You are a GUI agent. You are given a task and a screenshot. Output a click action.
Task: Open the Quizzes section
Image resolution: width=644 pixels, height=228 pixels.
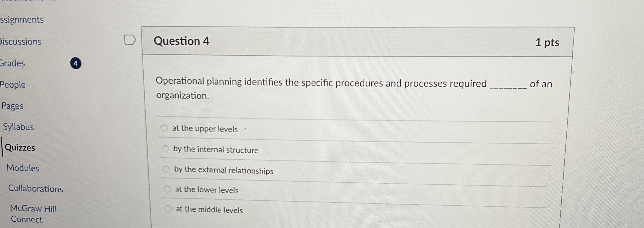20,148
